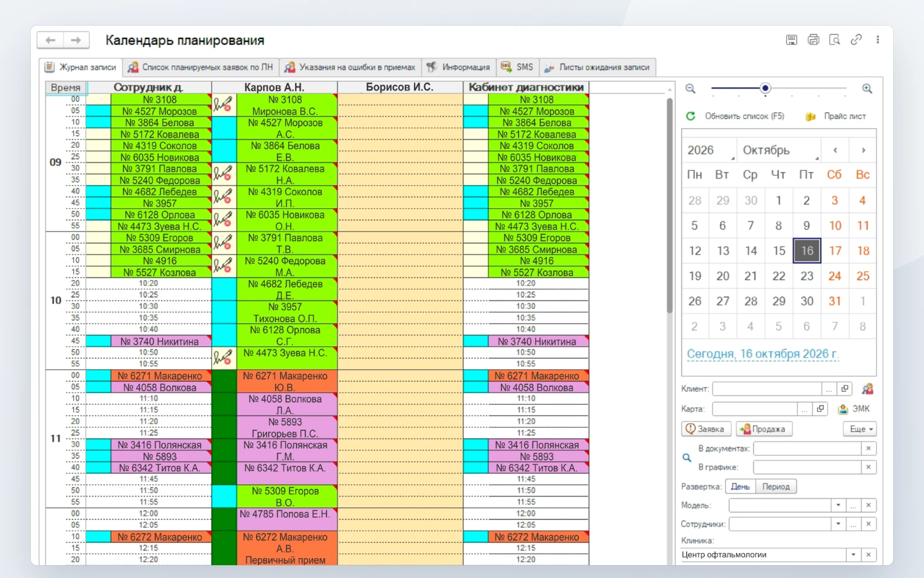This screenshot has width=924, height=578.
Task: Click the printer icon in the header
Action: [x=814, y=40]
